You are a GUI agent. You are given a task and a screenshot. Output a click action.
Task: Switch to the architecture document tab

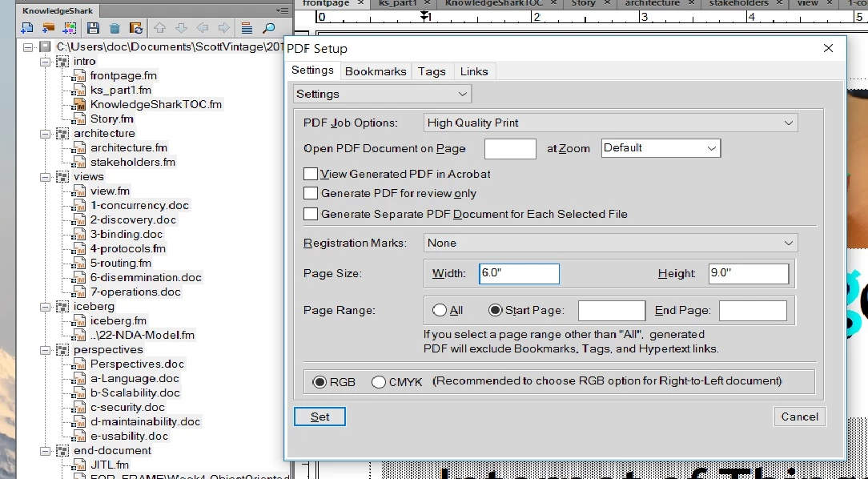pyautogui.click(x=659, y=3)
